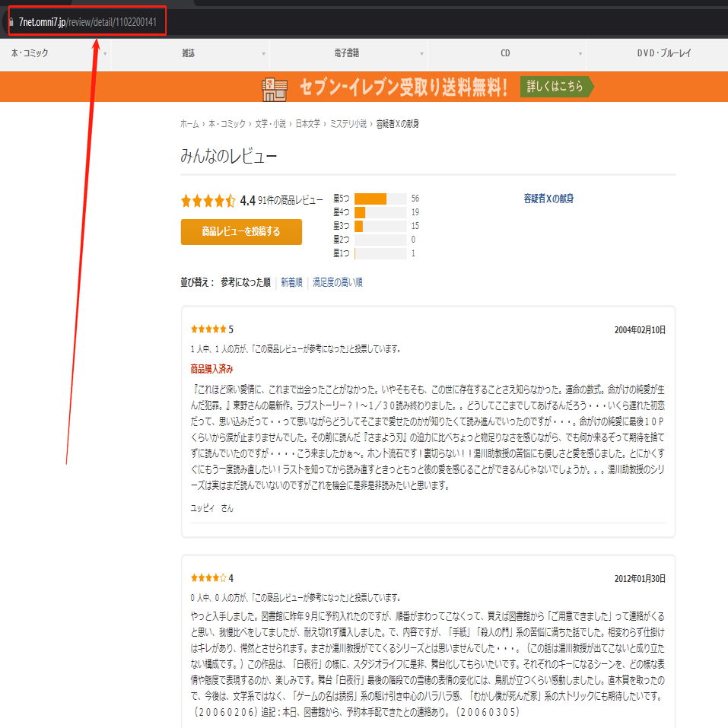
Task: Click the 詳しくはこちら banner button
Action: [557, 87]
